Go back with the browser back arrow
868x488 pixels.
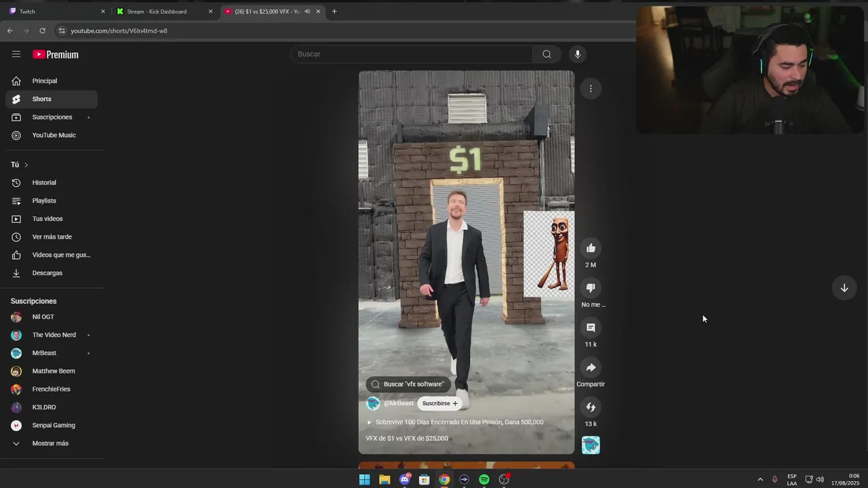(9, 30)
